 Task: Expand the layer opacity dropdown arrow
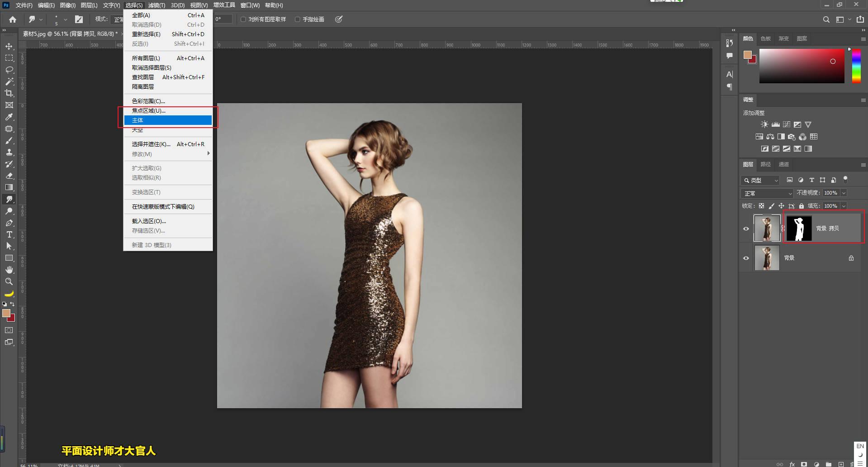pos(844,193)
